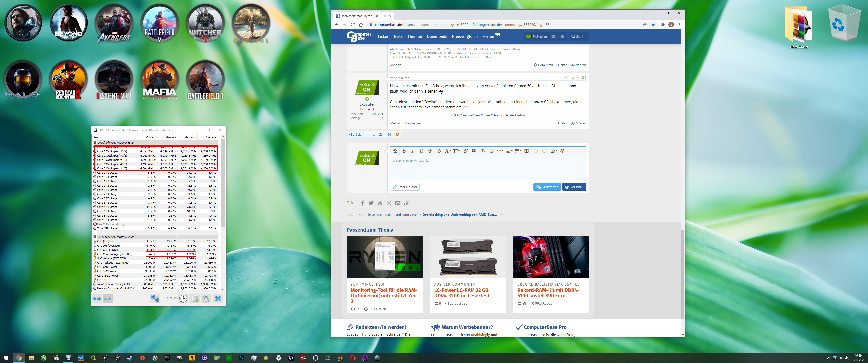Open HWiNFO remote network monitors icon
868x363 pixels.
(155, 298)
